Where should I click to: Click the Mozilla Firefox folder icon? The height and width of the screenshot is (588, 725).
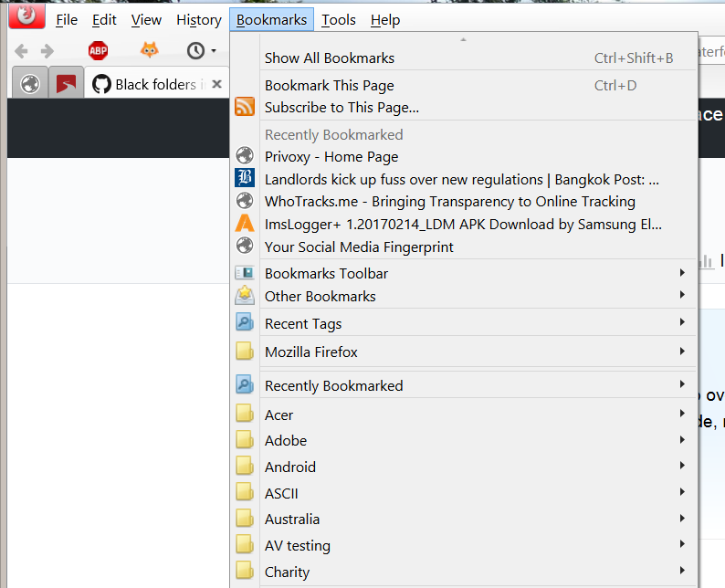245,351
